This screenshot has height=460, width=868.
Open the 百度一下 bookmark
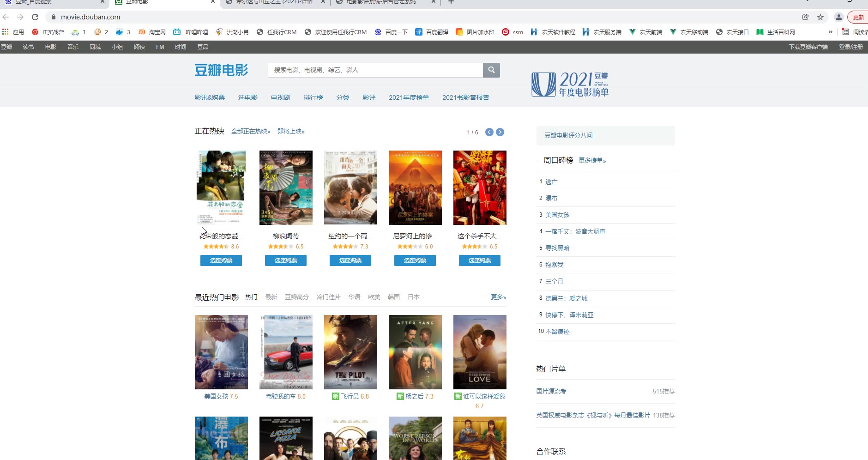coord(391,32)
